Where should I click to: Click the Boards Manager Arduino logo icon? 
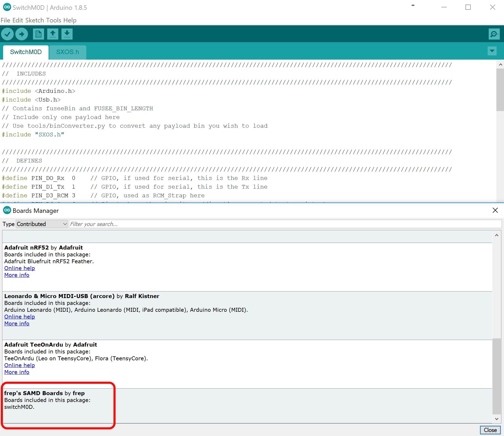pos(7,210)
